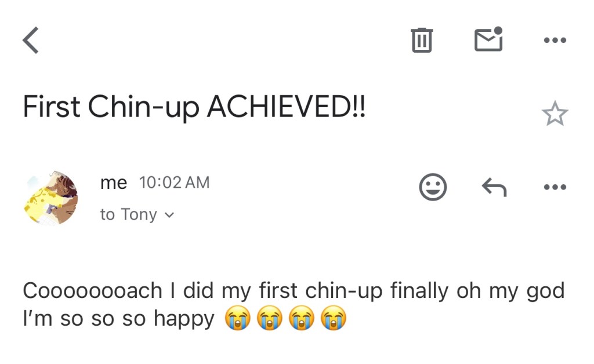Click the word "happy" in the message
This screenshot has height=364, width=594.
183,319
